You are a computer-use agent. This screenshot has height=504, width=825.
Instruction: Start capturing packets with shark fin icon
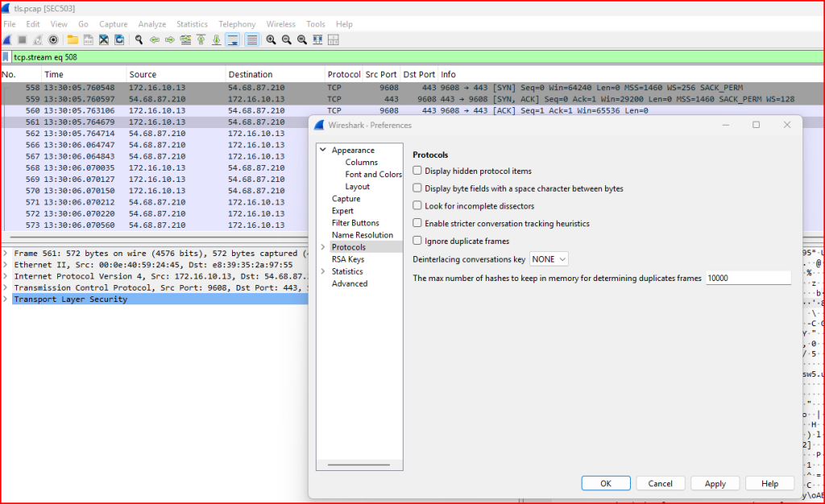(x=7, y=40)
